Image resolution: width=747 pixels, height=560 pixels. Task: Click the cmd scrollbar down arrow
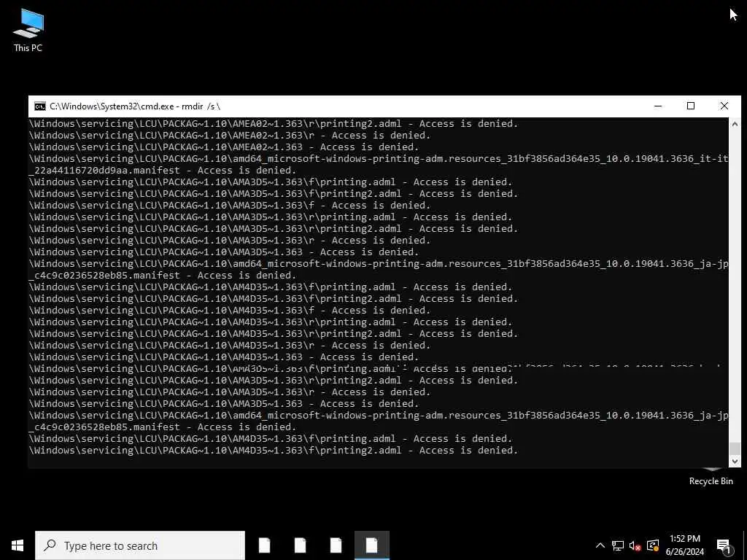click(x=735, y=462)
